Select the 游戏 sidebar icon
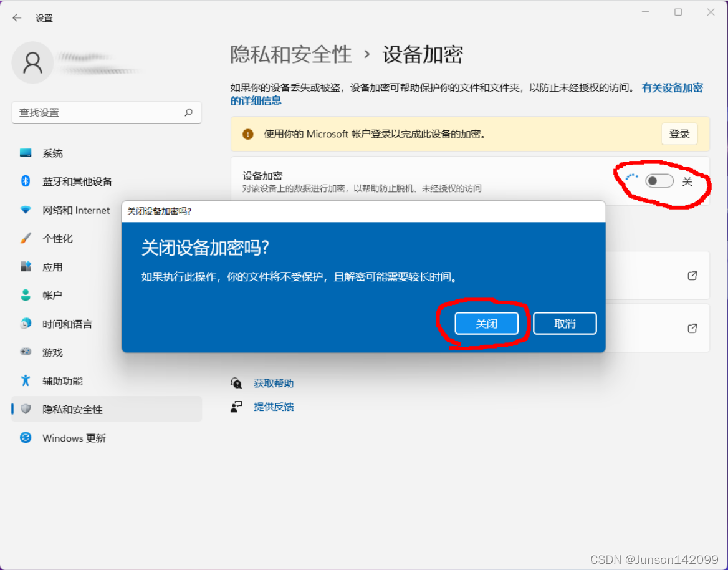Image resolution: width=728 pixels, height=570 pixels. pyautogui.click(x=53, y=352)
